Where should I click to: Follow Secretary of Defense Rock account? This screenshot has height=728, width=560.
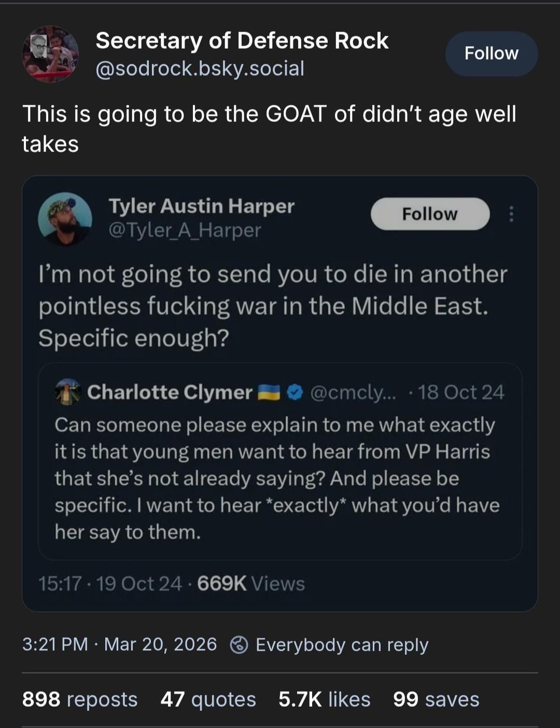pos(491,53)
